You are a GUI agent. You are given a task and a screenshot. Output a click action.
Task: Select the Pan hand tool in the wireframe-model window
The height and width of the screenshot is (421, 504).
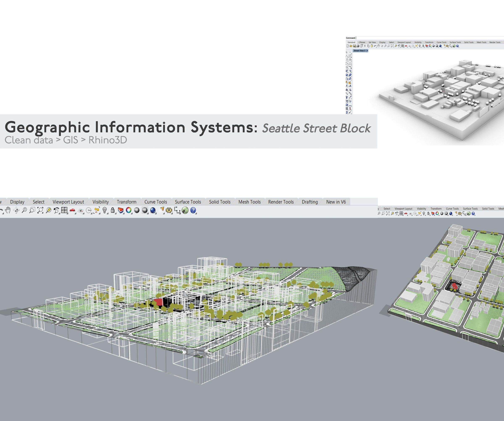(8, 210)
